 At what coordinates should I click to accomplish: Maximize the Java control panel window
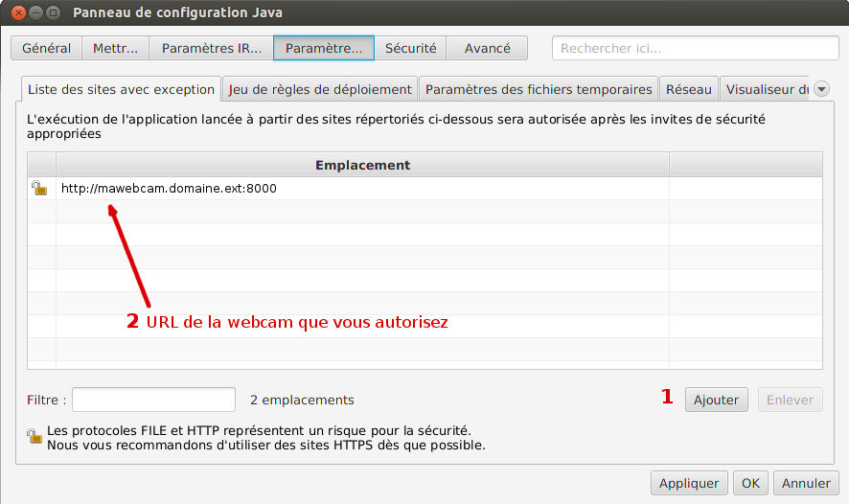pos(53,12)
